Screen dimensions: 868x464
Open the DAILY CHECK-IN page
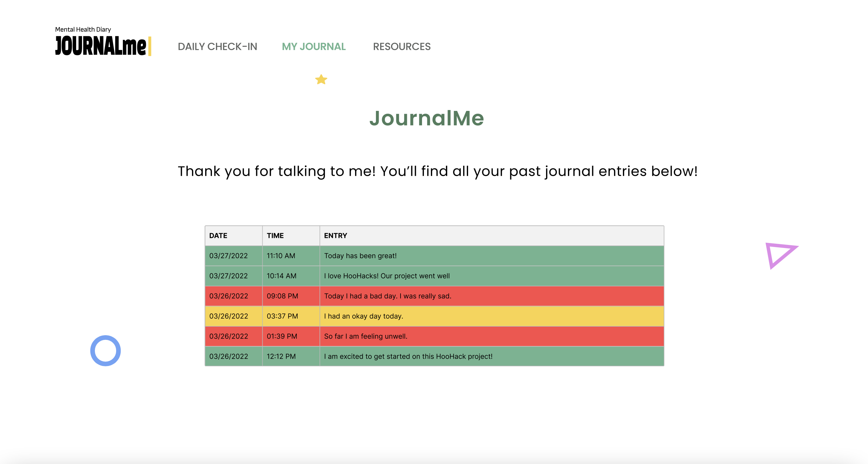coord(217,46)
